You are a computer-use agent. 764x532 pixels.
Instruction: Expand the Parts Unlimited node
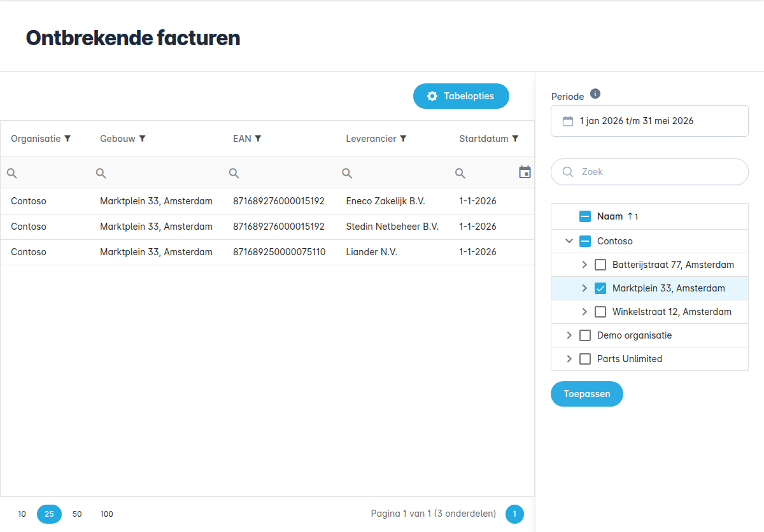tap(569, 359)
